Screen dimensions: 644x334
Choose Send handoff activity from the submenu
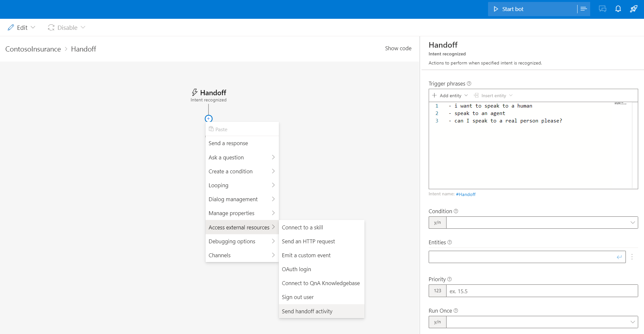click(307, 311)
